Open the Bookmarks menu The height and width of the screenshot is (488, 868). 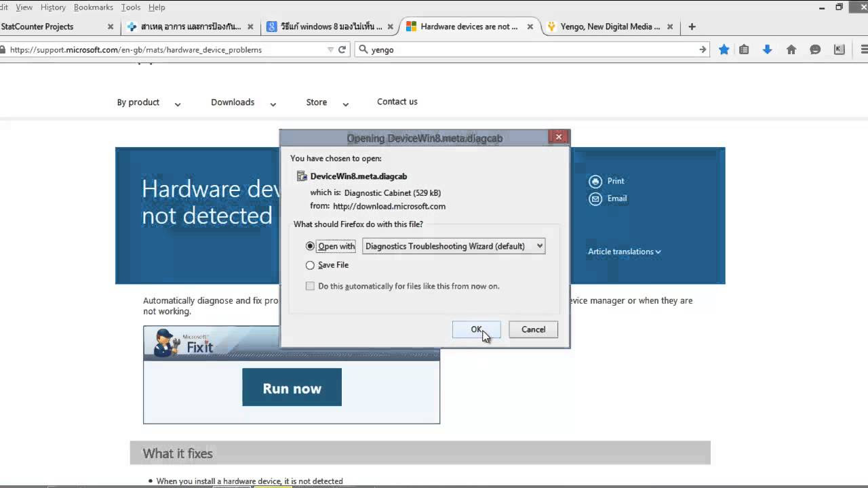point(94,7)
